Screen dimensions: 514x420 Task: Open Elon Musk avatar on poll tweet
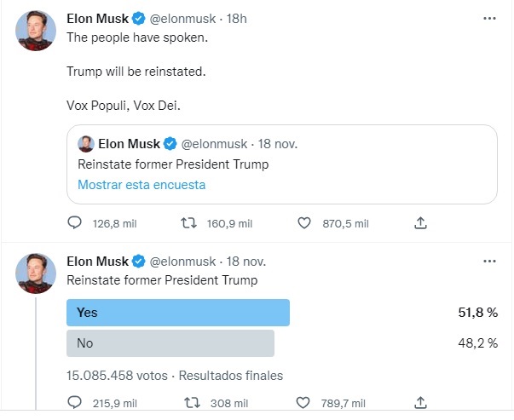point(36,273)
